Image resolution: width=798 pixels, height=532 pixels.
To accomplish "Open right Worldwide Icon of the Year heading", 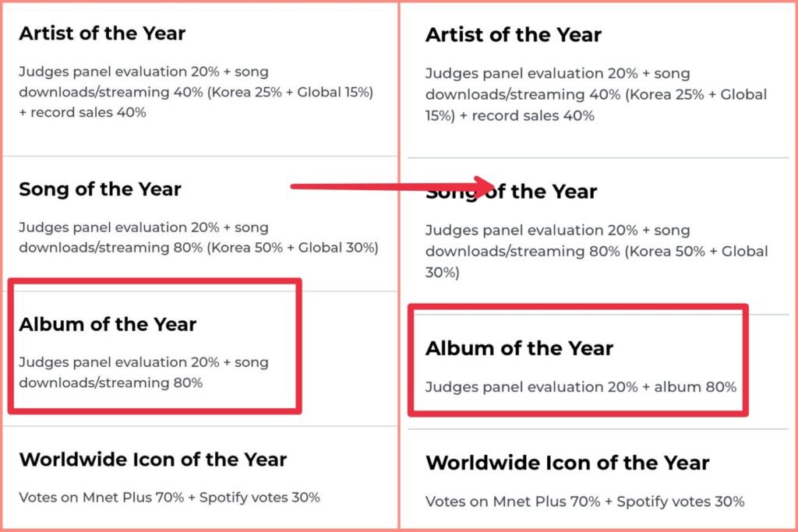I will point(568,463).
